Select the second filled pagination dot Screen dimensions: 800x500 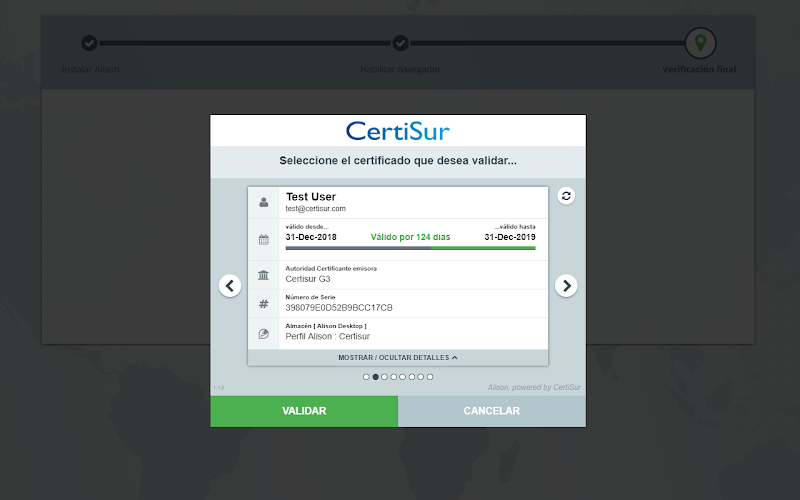pyautogui.click(x=376, y=377)
